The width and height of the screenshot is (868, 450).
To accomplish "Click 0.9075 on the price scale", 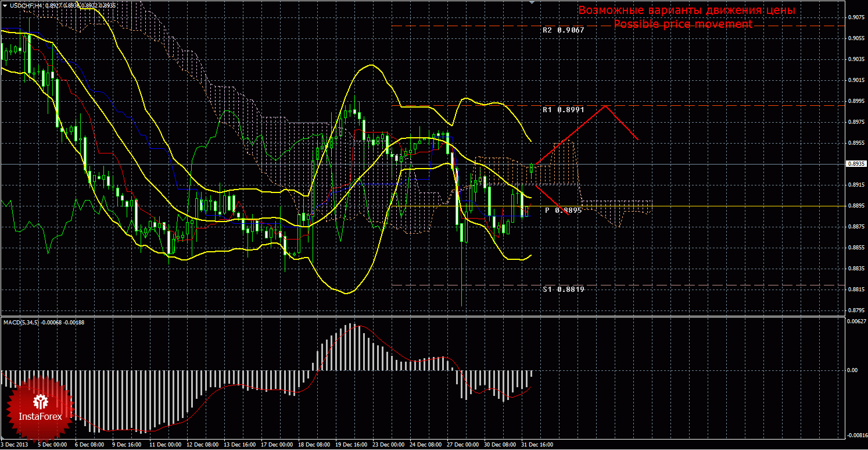I will [855, 17].
